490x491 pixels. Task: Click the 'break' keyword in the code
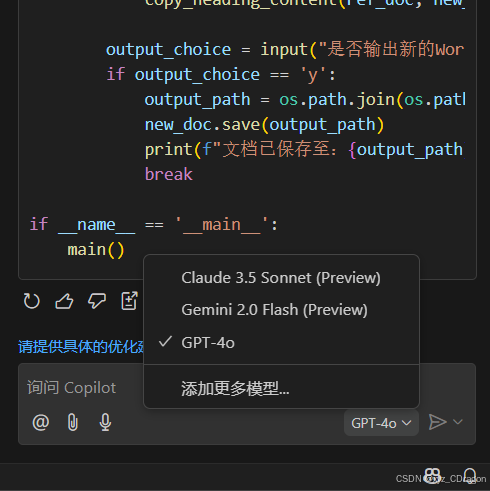pyautogui.click(x=169, y=174)
